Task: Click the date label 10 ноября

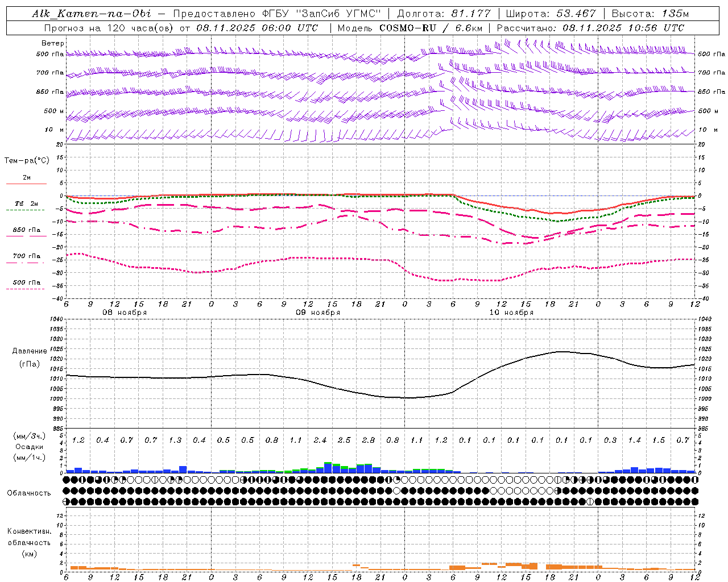Action: (511, 313)
